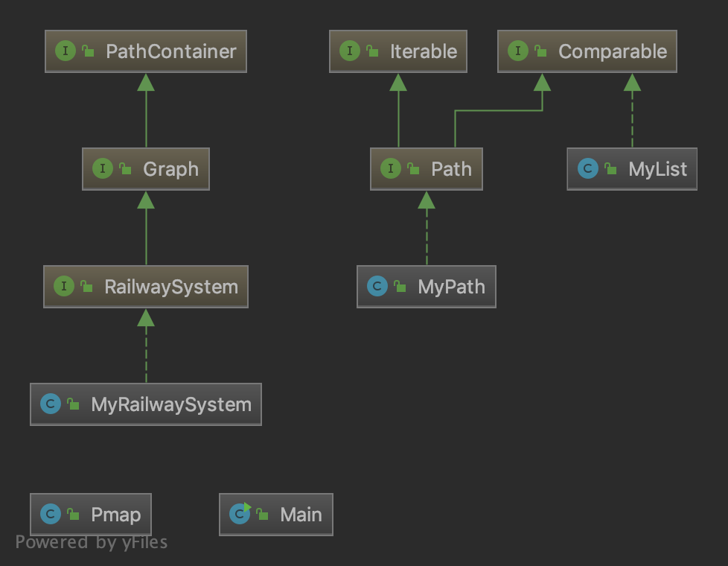
Task: Click the interface icon on Iterable node
Action: click(350, 51)
